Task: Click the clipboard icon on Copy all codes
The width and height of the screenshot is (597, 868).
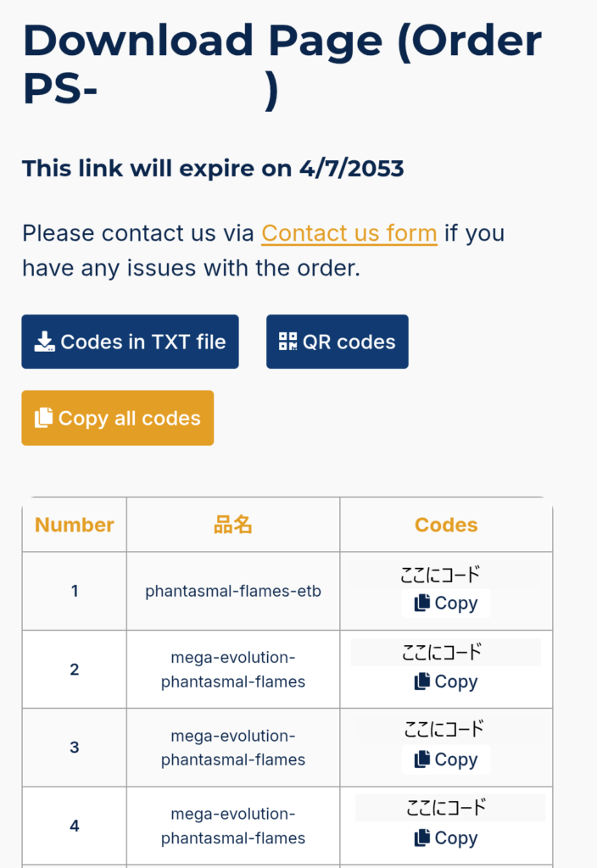Action: pos(43,418)
